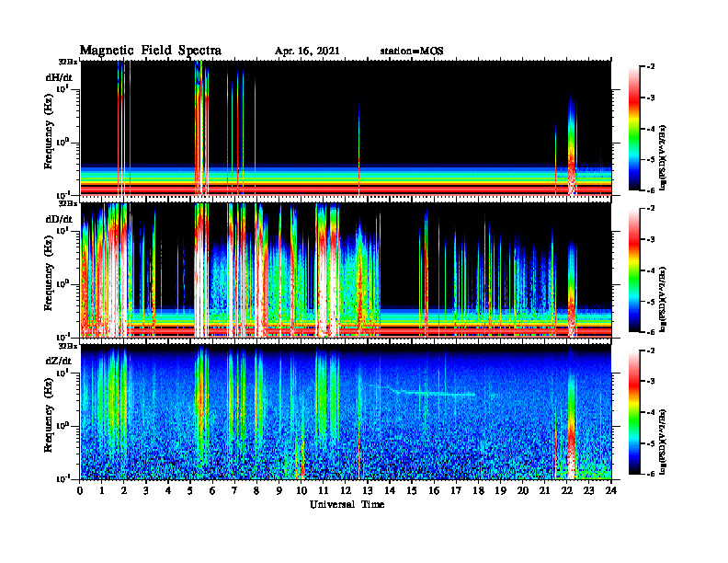Click log(PSD) label beside dZ/dt colorbar
Viewport: 728px width, 563px height.
tap(664, 441)
